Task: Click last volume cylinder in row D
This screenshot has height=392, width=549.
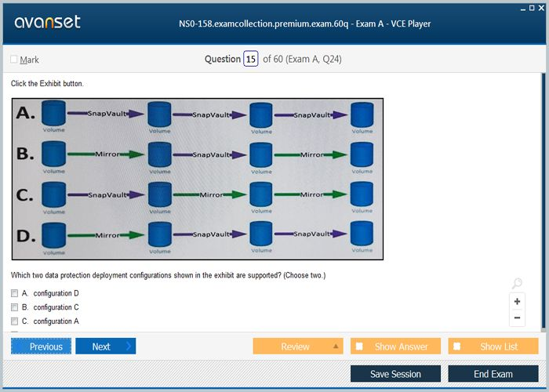Action: [x=362, y=233]
